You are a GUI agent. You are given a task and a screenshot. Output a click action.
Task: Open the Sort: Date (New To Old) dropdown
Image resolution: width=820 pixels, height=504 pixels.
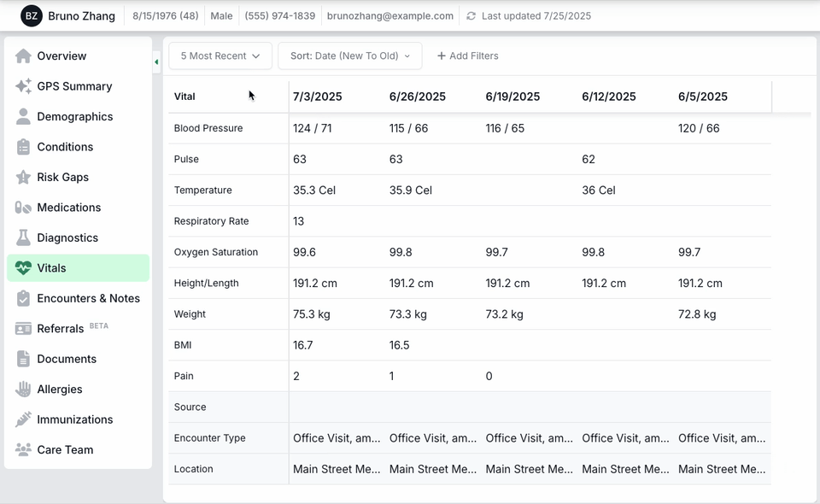(x=350, y=56)
